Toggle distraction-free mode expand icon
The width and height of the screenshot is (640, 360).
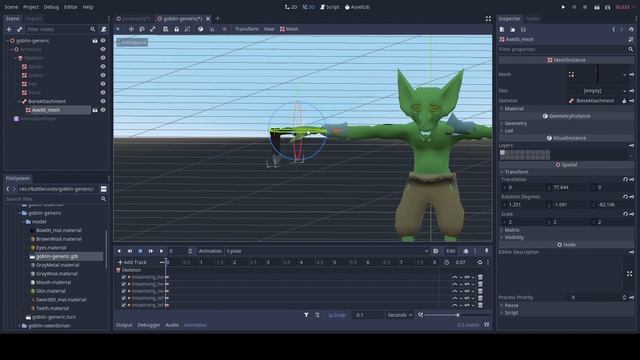[x=488, y=18]
